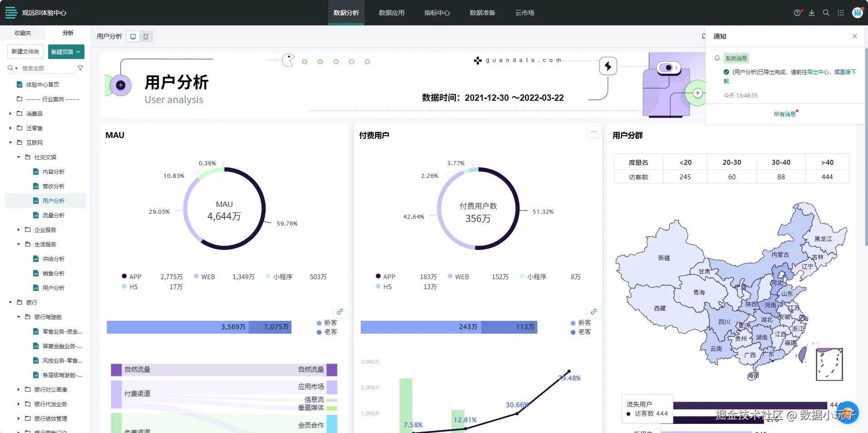Open 云市场 top tab
This screenshot has height=433, width=868.
(525, 13)
